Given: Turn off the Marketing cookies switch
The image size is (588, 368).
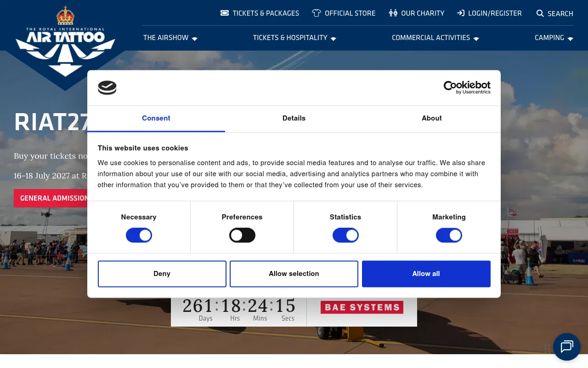Looking at the screenshot, I should 449,236.
